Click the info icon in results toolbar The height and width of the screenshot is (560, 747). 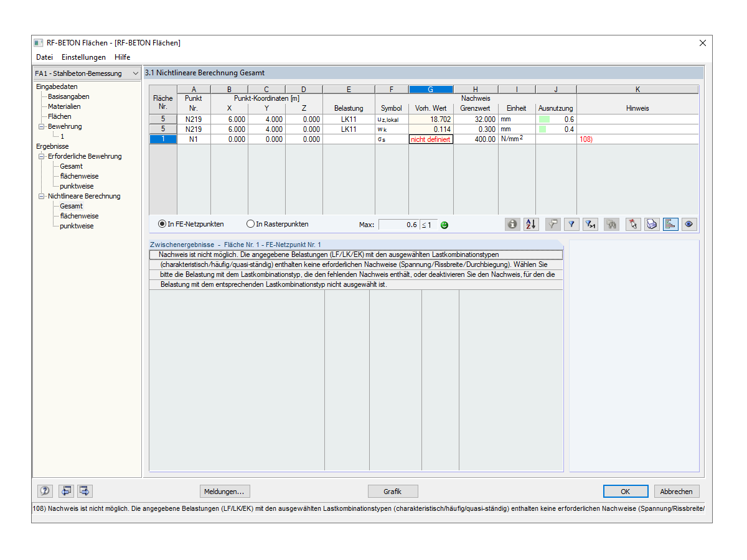pyautogui.click(x=512, y=225)
